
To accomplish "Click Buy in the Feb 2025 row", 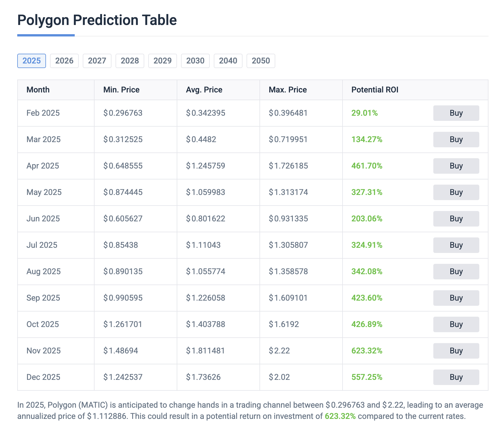I will click(x=456, y=113).
